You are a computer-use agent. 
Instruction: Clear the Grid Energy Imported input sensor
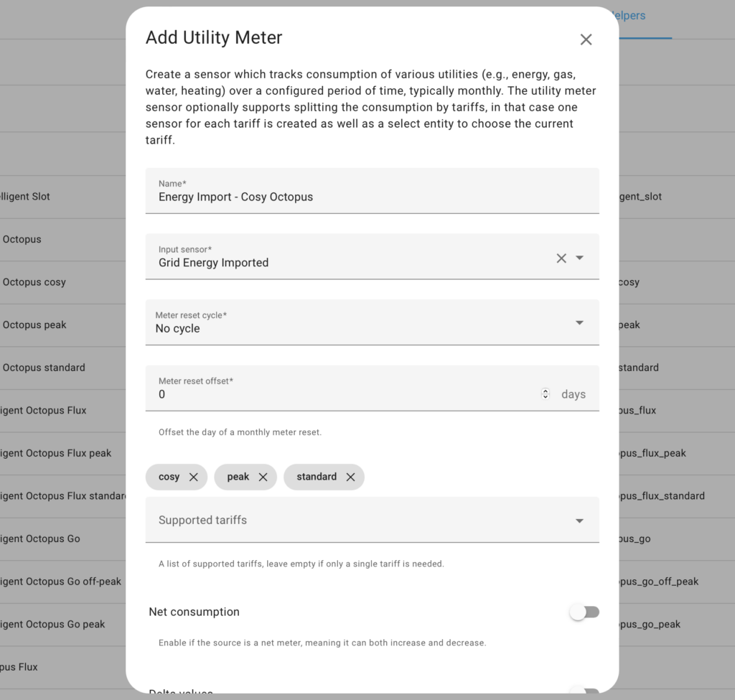click(561, 258)
